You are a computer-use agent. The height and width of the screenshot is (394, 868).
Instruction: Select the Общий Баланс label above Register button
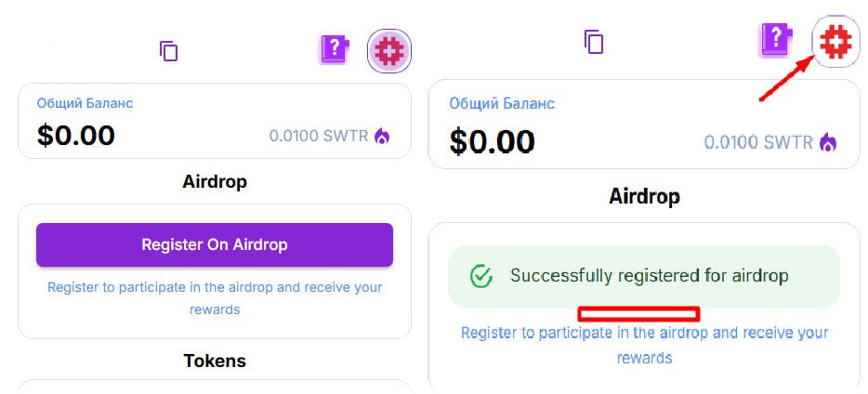pos(85,103)
